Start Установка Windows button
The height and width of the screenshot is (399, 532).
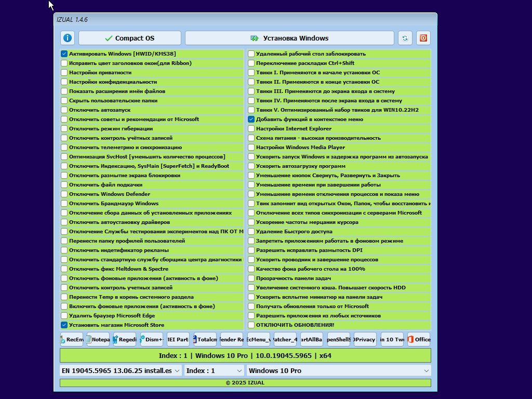(x=289, y=38)
